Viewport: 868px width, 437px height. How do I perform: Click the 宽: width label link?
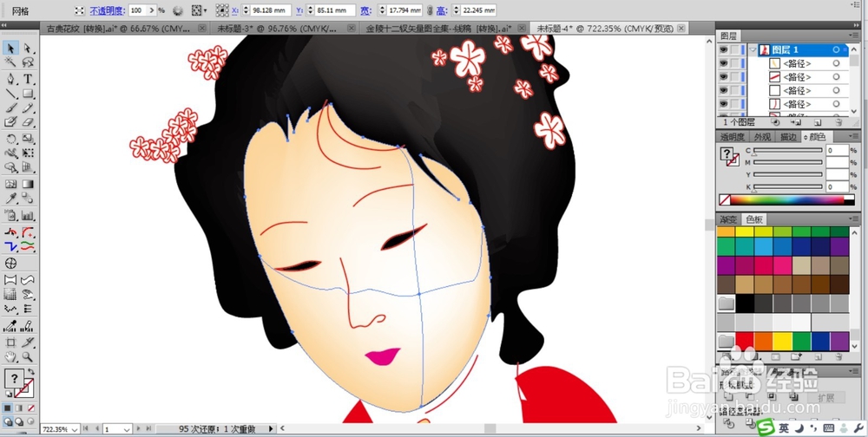366,10
